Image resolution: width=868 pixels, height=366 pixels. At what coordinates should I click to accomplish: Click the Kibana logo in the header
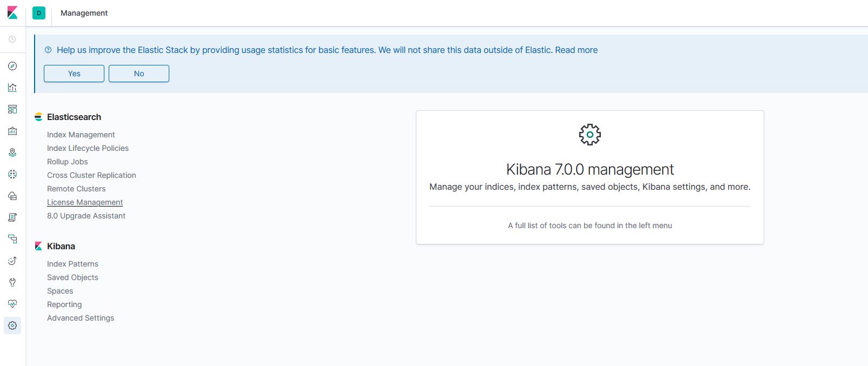[x=12, y=13]
